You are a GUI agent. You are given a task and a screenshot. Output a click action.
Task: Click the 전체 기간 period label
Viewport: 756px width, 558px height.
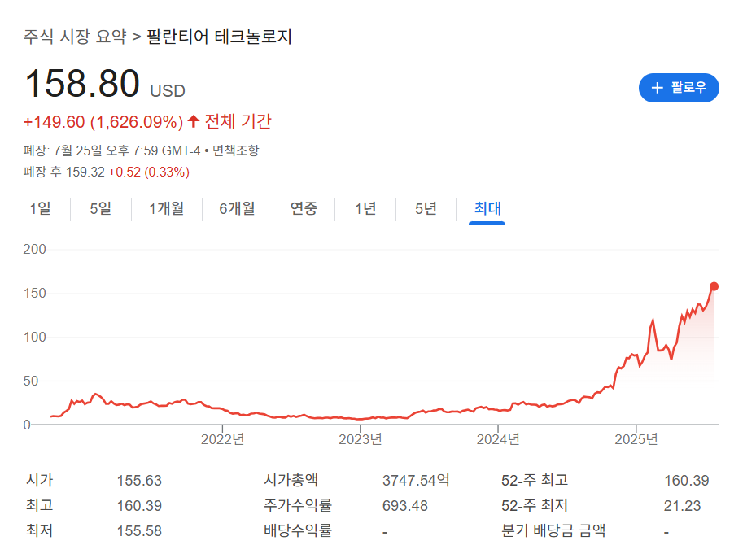pos(238,121)
